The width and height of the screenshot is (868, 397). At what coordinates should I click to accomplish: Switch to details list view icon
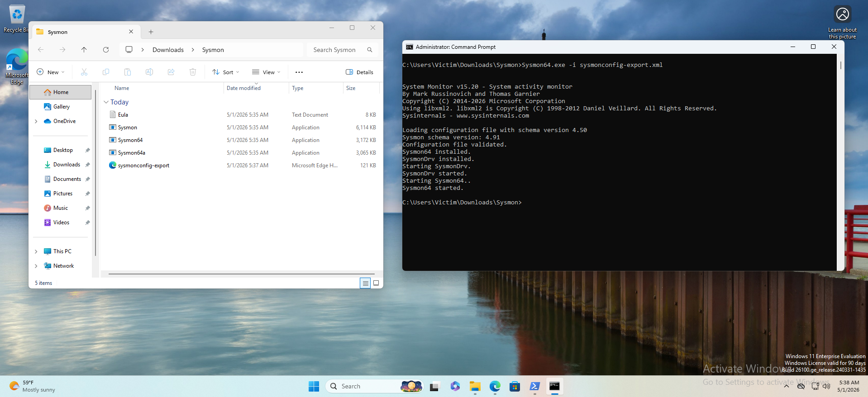[365, 283]
